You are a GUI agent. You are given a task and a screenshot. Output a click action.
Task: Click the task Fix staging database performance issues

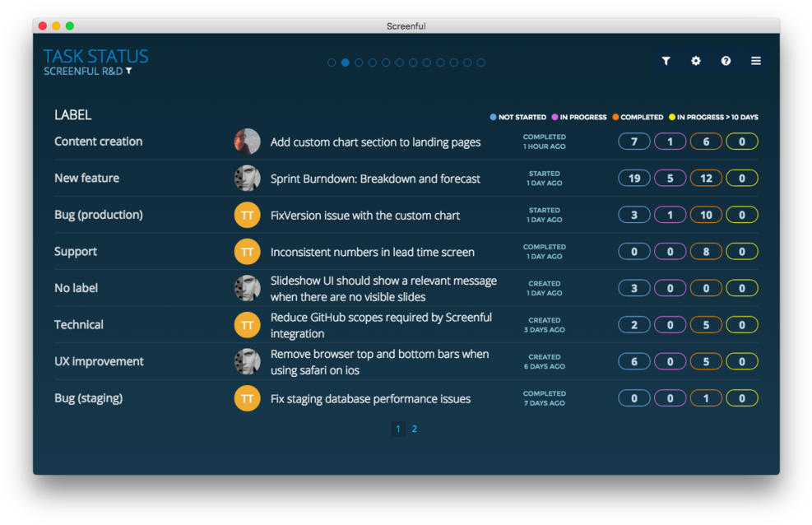tap(370, 397)
